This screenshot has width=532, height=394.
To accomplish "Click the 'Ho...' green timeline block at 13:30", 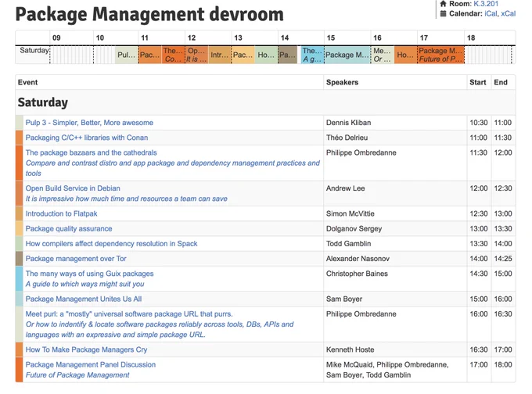I will click(266, 55).
